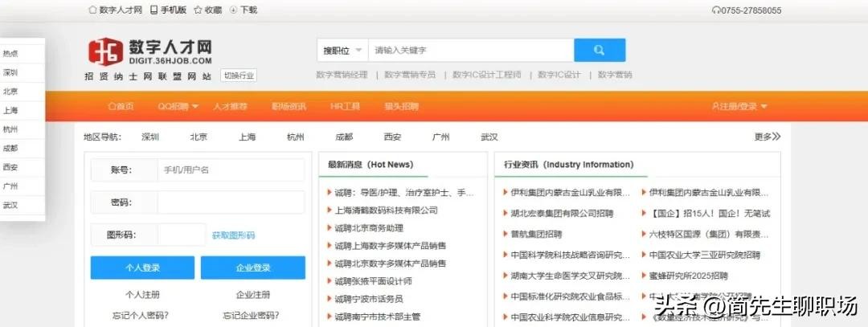The height and width of the screenshot is (327, 868).
Task: Click the blue magnifier search button
Action: (x=599, y=50)
